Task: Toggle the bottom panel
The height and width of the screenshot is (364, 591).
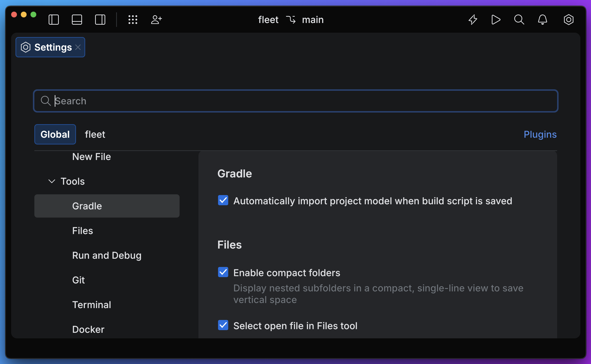Action: point(77,20)
